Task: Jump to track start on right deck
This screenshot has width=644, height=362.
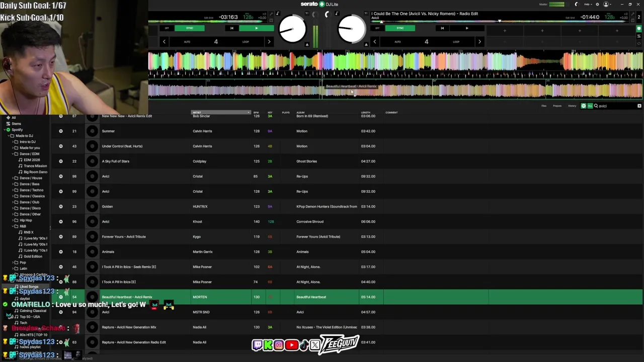Action: click(442, 28)
